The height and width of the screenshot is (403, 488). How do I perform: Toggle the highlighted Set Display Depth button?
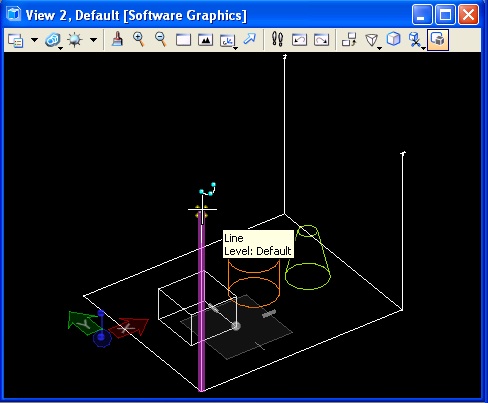[438, 40]
